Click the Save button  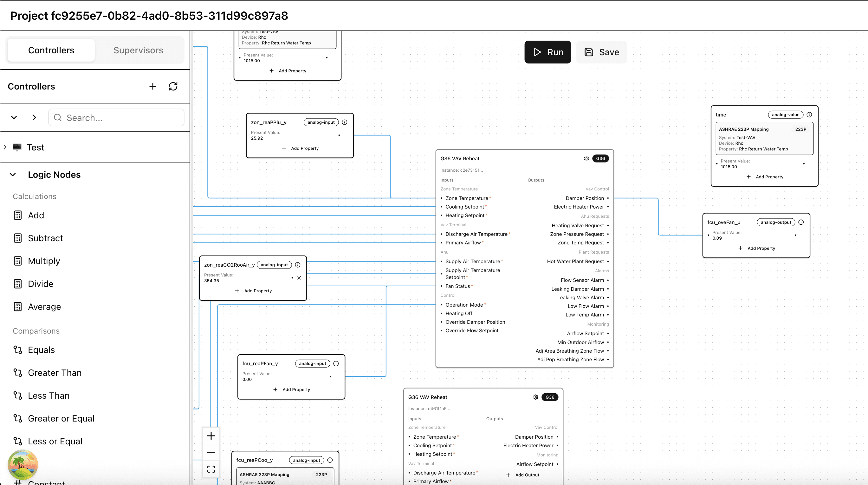pyautogui.click(x=601, y=52)
